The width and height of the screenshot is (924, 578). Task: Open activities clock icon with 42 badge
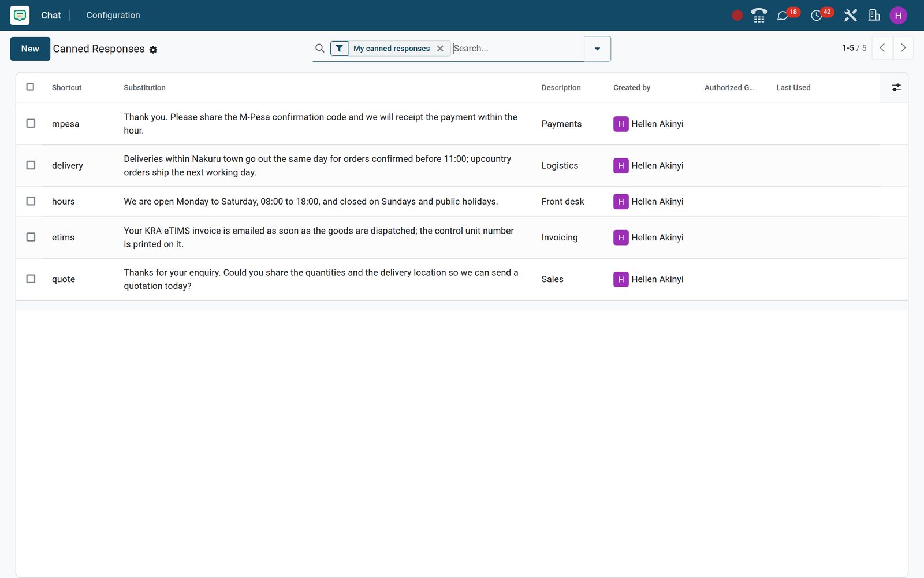(816, 16)
